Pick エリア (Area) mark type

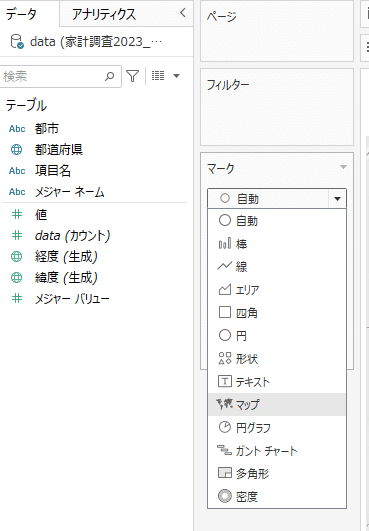(277, 290)
